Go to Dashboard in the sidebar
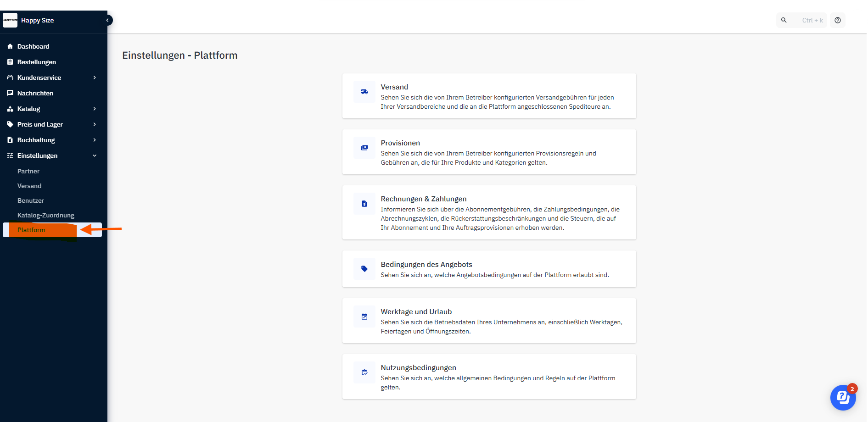Viewport: 868px width, 422px height. point(33,46)
